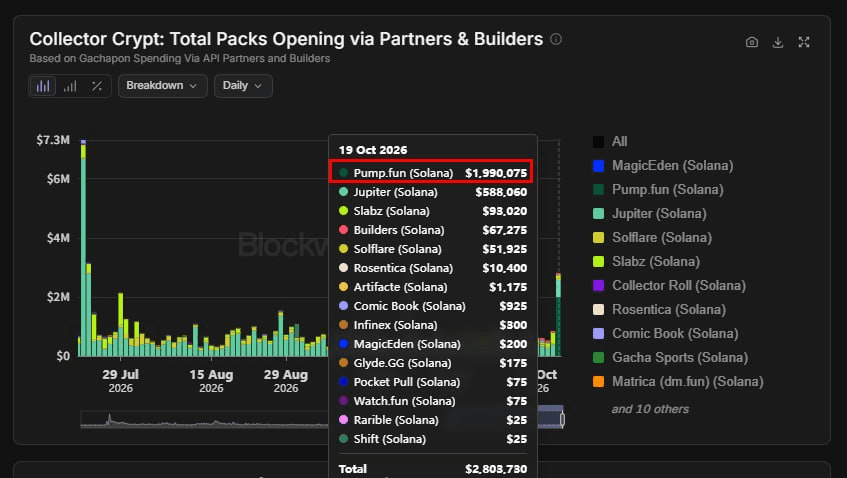847x478 pixels.
Task: Toggle Rosentica (Solana) legend entry
Action: [x=659, y=309]
